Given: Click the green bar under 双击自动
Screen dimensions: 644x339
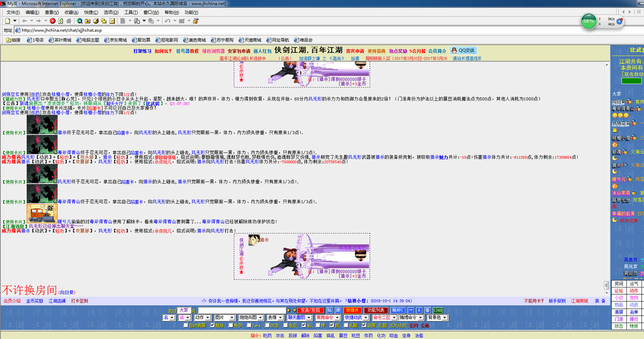Looking at the screenshot, I should point(632,80).
